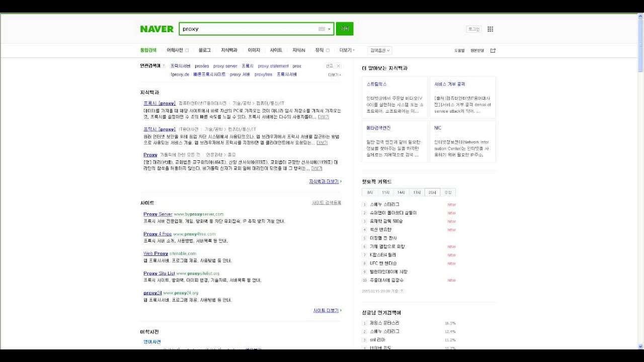
Task: Click the green NAVER logo
Action: click(x=156, y=29)
